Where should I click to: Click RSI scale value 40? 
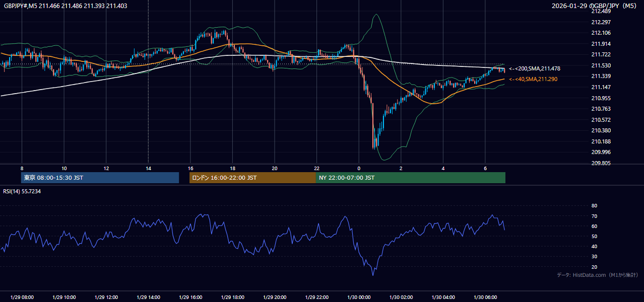point(594,246)
